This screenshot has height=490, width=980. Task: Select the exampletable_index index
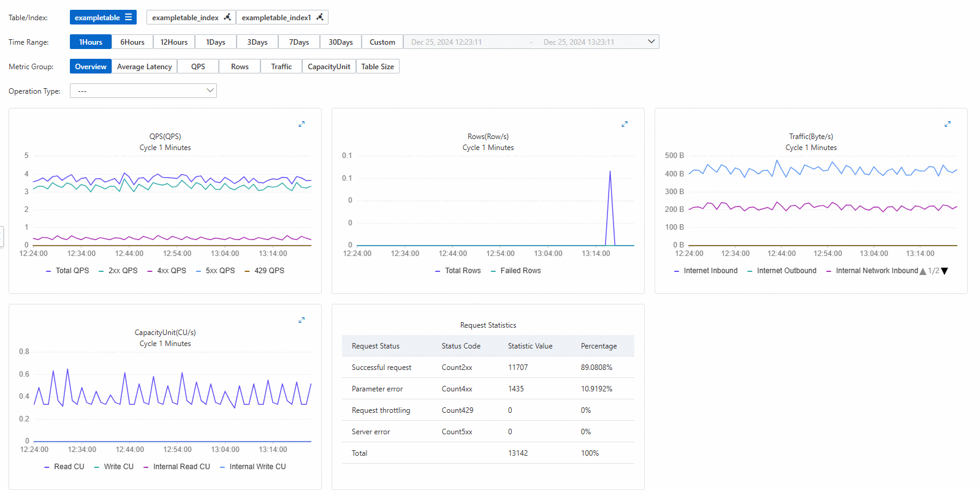tap(191, 17)
